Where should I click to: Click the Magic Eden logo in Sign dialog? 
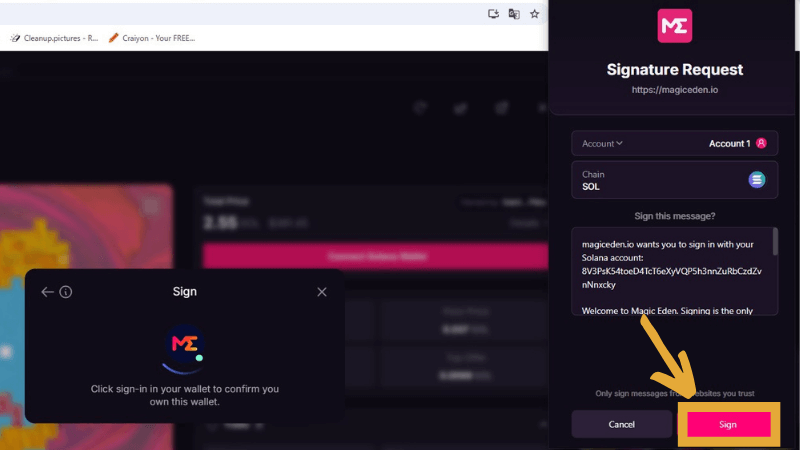[184, 344]
